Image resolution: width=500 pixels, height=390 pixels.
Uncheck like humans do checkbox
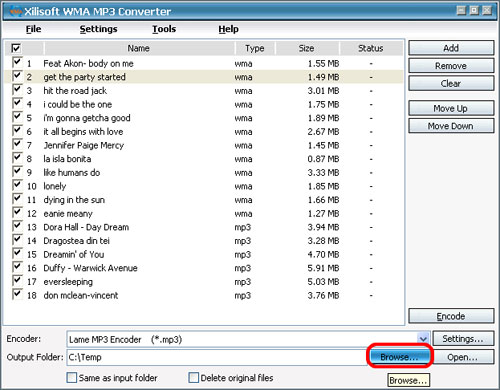[17, 171]
